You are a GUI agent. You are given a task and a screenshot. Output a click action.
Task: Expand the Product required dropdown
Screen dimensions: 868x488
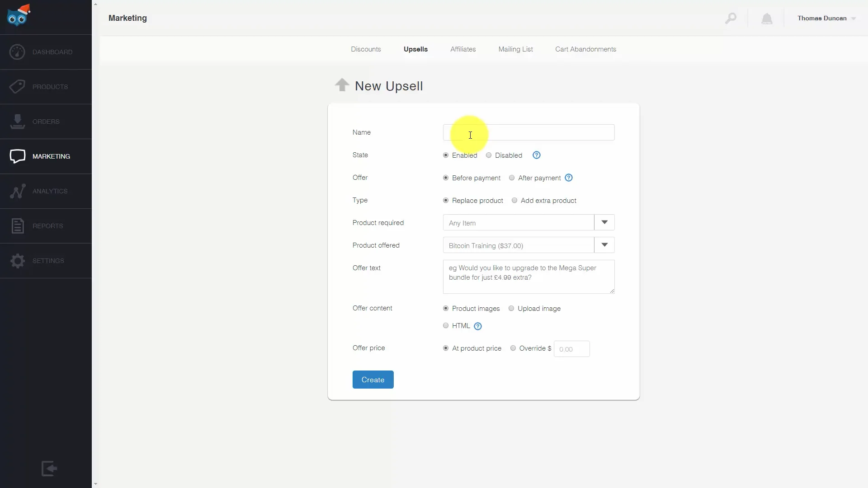tap(604, 222)
